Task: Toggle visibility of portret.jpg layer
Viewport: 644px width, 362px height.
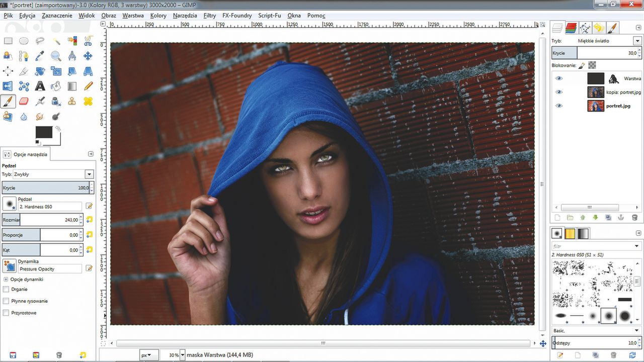Action: coord(559,106)
